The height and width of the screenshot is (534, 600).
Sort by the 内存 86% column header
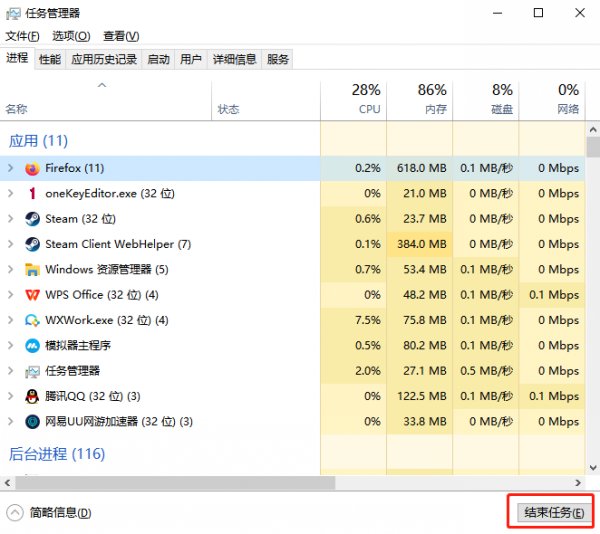point(419,100)
